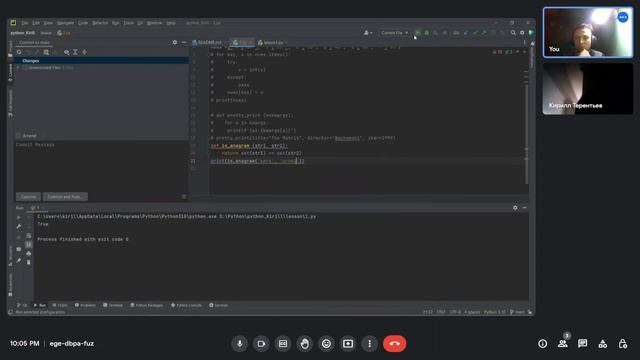640x360 pixels.
Task: Open the Terminal tool window
Action: pos(113,305)
